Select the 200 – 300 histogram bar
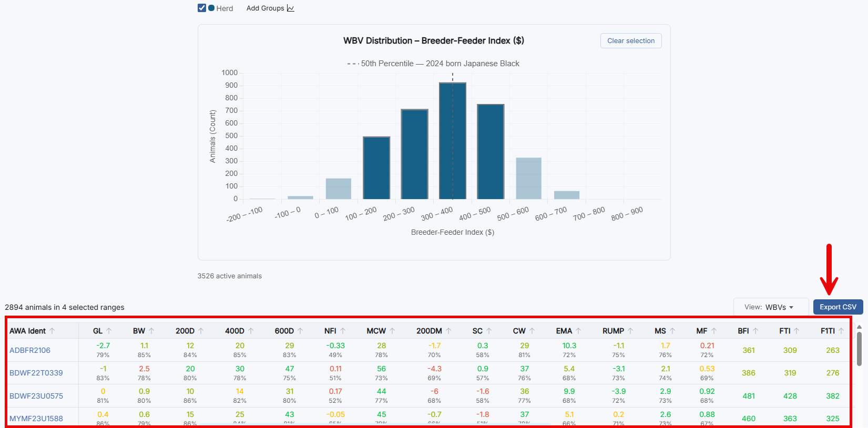 (415, 154)
